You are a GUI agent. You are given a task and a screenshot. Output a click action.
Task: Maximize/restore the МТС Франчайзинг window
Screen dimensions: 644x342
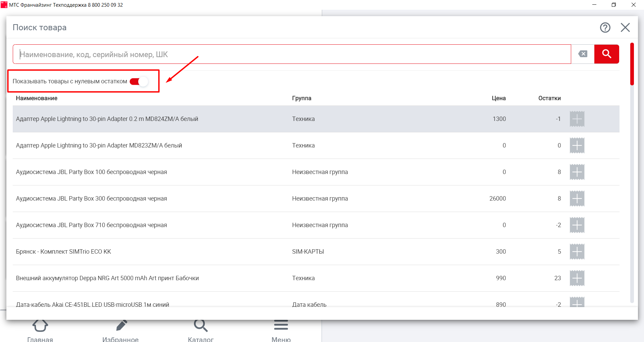(614, 5)
